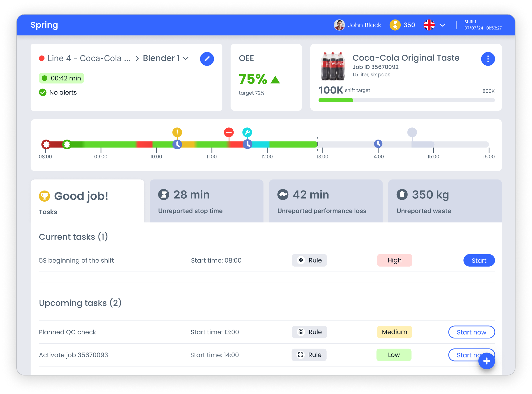Open three-dot menu on Coca-Cola job card
This screenshot has height=394, width=532.
[x=488, y=59]
